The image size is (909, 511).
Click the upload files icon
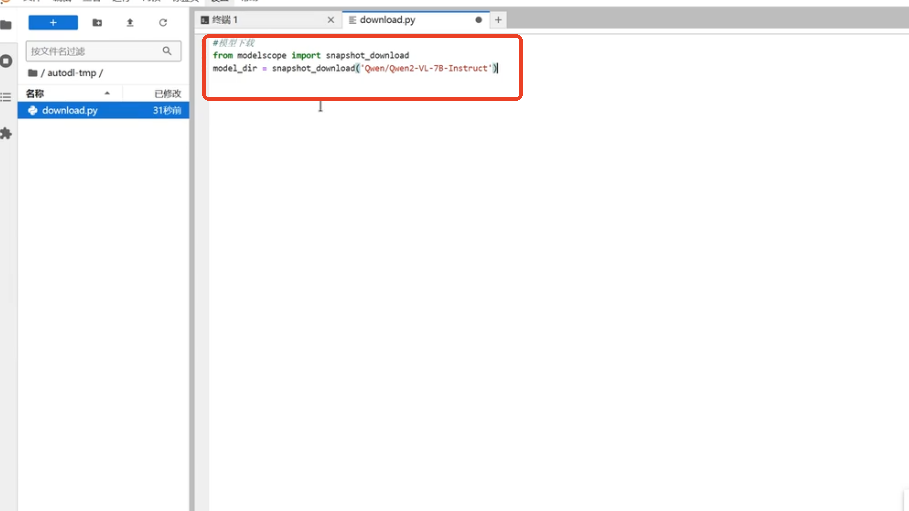(x=130, y=23)
